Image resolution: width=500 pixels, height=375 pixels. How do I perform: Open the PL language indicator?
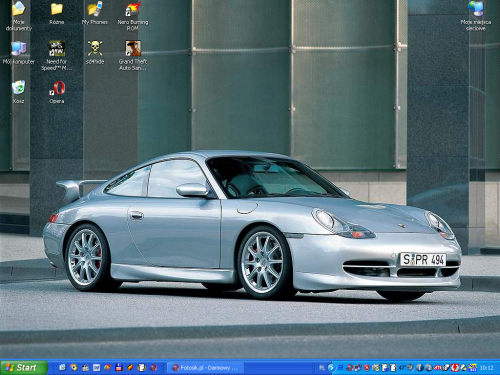click(x=322, y=368)
